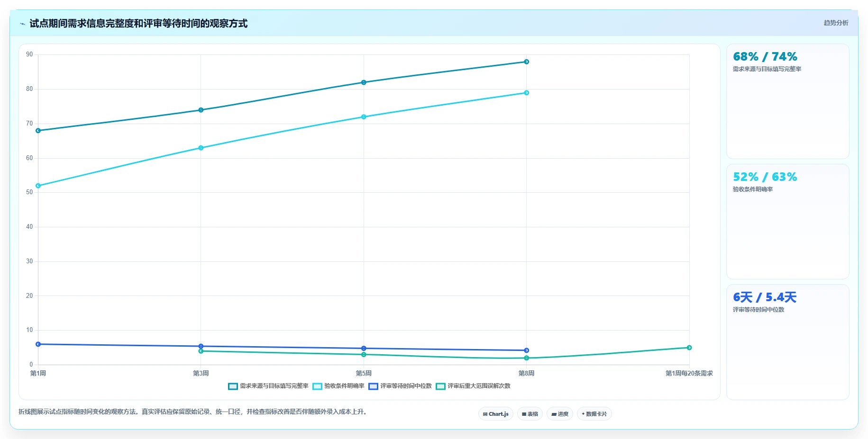This screenshot has width=868, height=439.
Task: Click the 第1周 x-axis label
Action: click(38, 373)
